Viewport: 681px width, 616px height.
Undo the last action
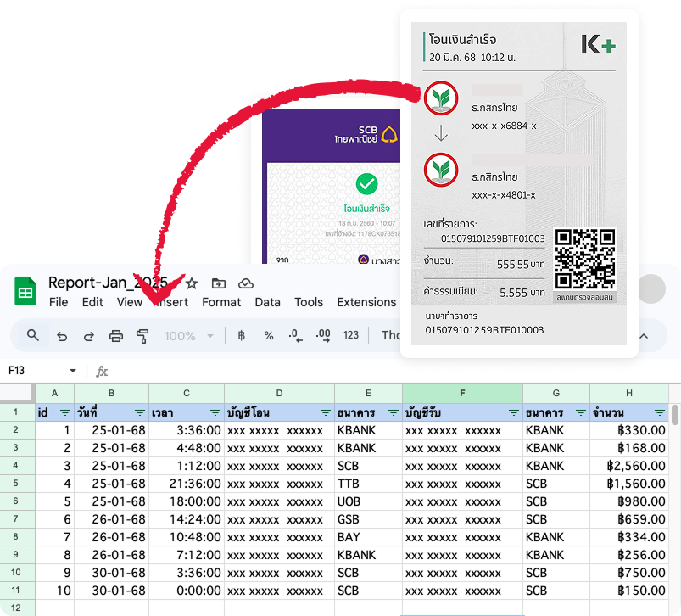62,336
